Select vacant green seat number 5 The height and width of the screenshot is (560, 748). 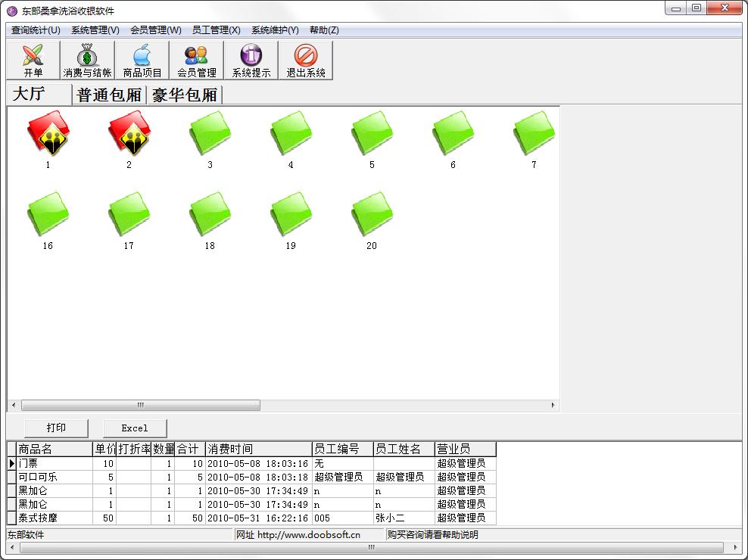coord(372,134)
